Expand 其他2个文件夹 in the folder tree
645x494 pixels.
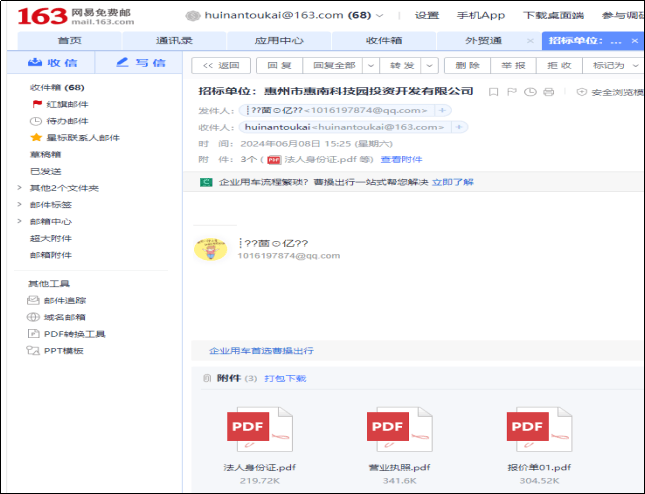[x=20, y=188]
